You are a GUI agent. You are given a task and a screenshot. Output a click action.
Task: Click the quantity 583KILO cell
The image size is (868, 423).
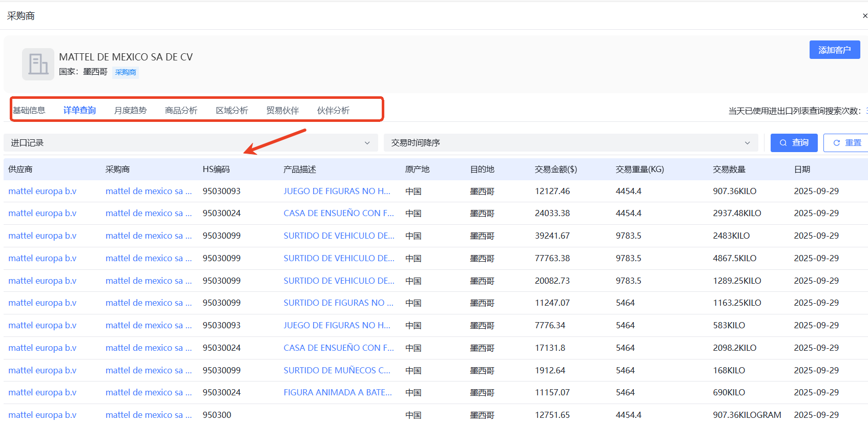click(x=729, y=325)
